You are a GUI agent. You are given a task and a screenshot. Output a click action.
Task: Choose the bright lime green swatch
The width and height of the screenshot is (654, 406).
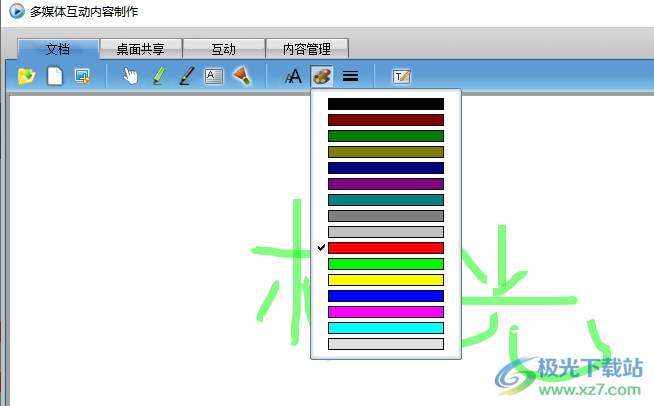(386, 264)
